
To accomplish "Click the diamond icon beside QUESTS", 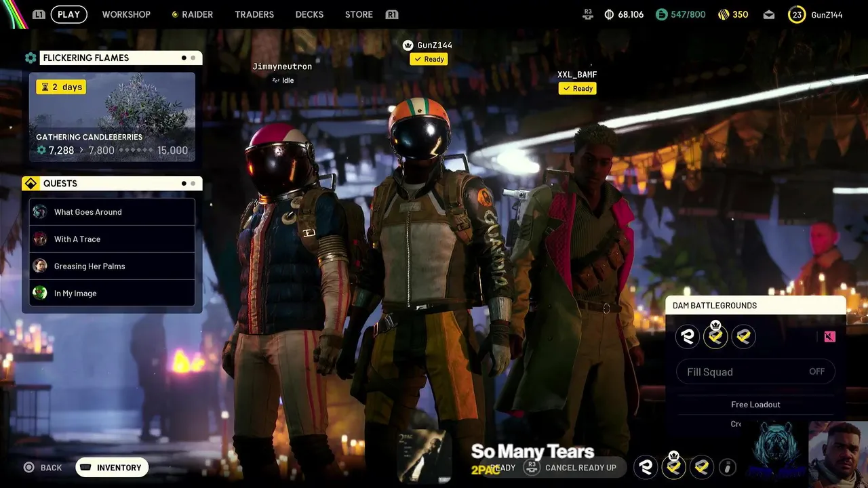I will point(31,184).
